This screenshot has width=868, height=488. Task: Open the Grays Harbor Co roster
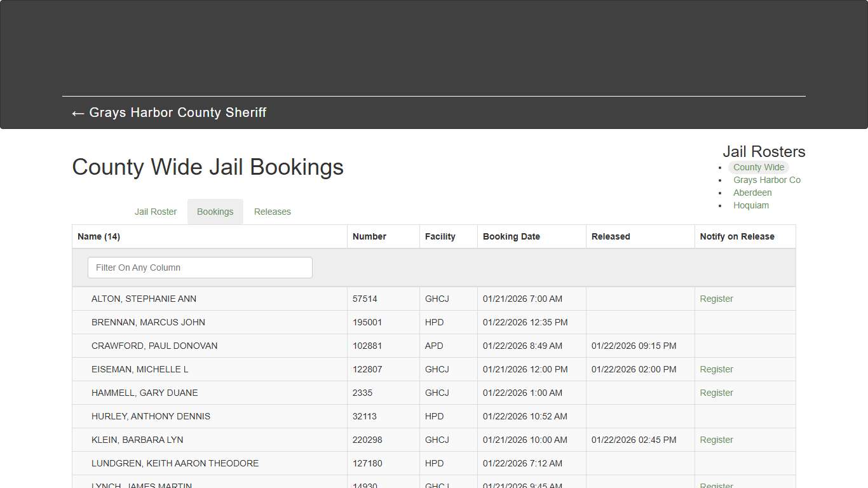767,180
